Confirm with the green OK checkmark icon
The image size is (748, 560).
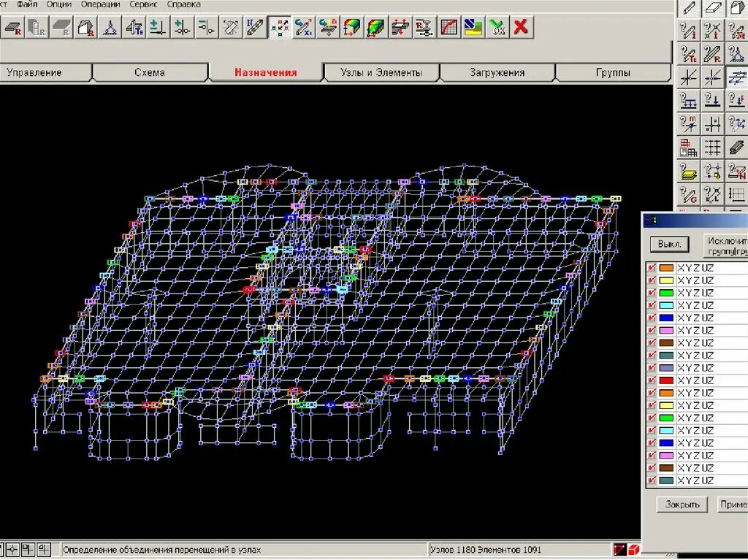497,27
